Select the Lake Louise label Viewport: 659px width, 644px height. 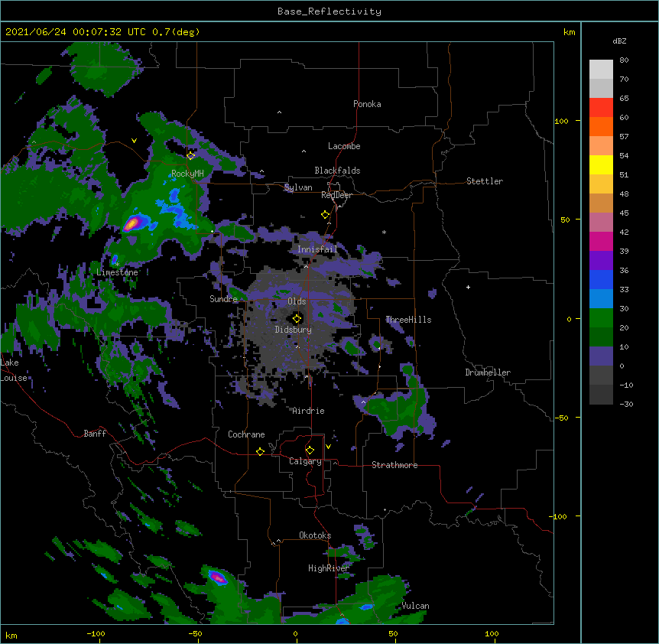[x=14, y=370]
